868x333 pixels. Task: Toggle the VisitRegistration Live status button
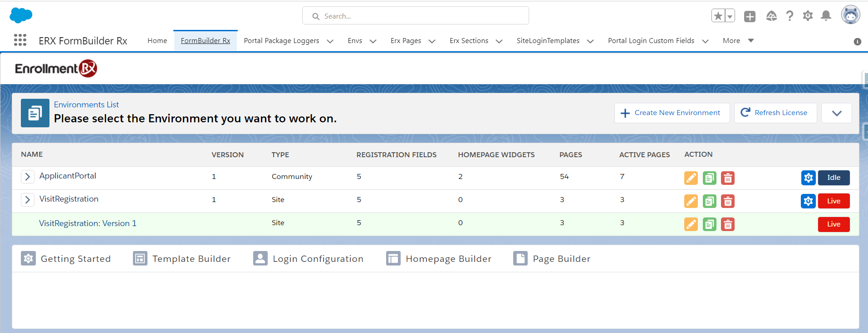click(834, 201)
